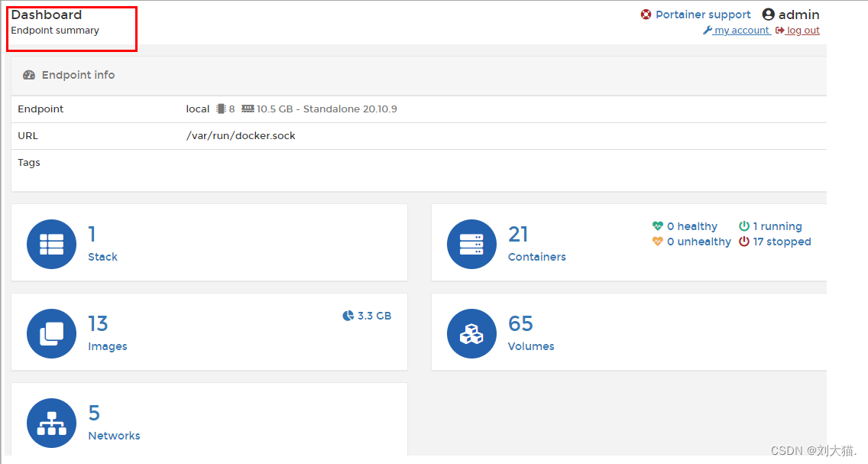Click the /var/run/docker.sock URL value

(241, 135)
